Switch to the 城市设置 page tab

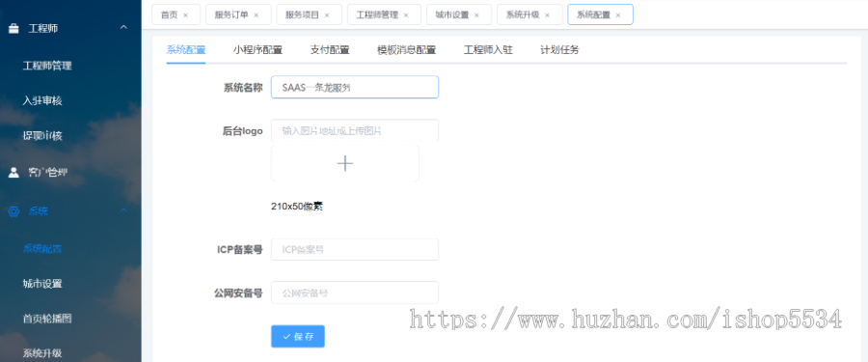click(459, 14)
